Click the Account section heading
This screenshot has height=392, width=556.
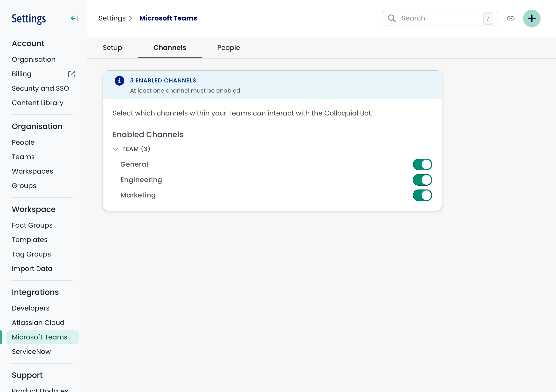click(28, 44)
